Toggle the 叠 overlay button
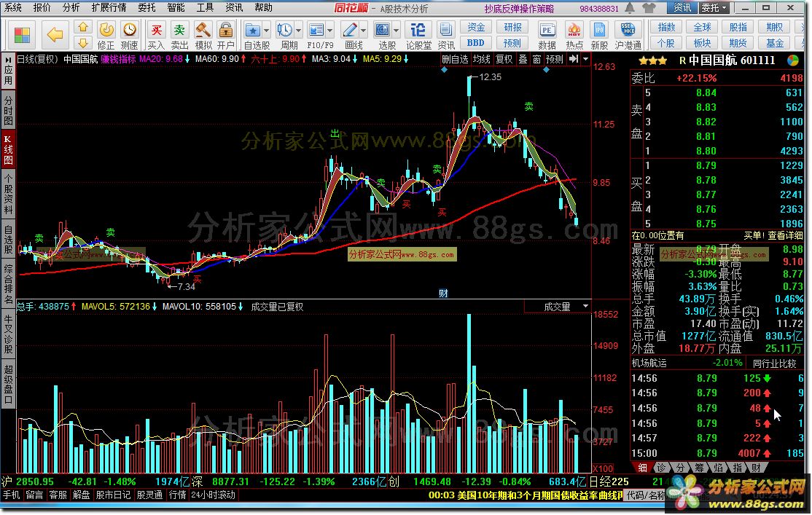 523,59
